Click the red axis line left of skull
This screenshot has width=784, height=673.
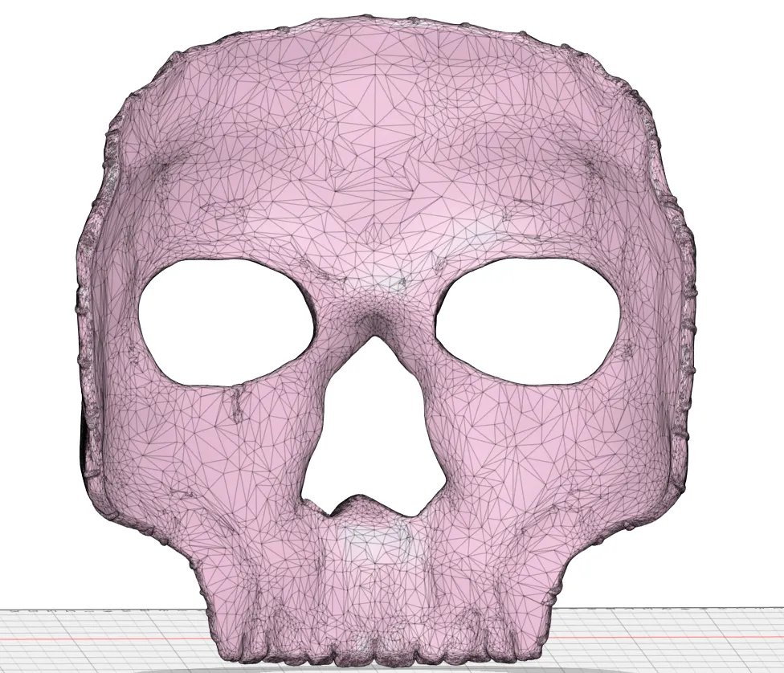pyautogui.click(x=96, y=638)
